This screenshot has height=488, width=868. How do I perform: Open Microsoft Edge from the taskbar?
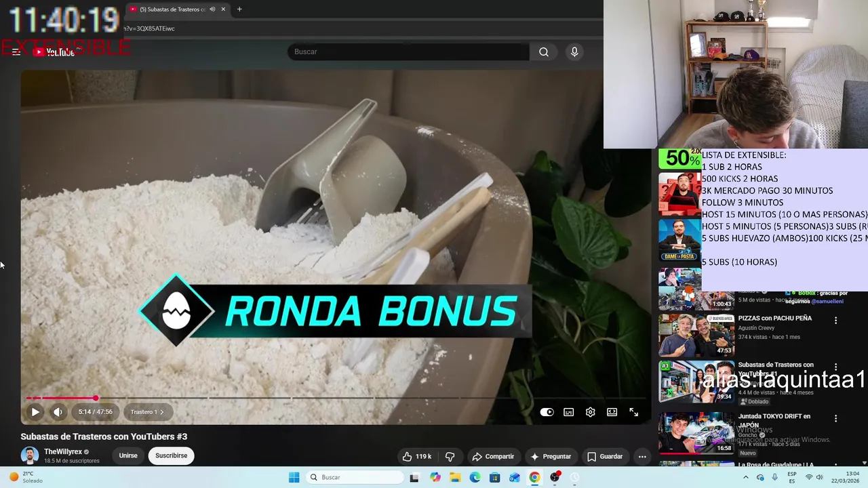[x=475, y=477]
